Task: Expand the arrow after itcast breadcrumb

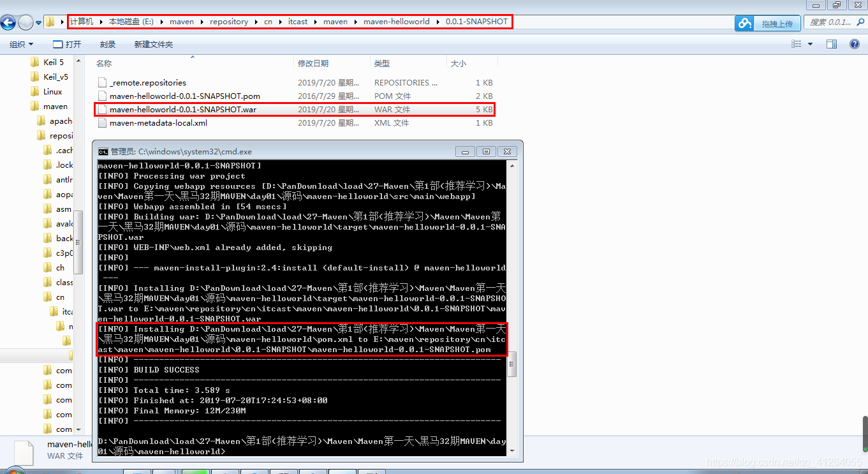Action: tap(316, 22)
